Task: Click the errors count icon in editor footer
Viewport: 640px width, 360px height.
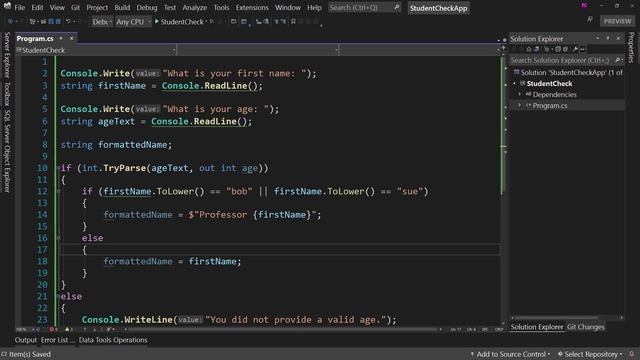Action: (52, 329)
